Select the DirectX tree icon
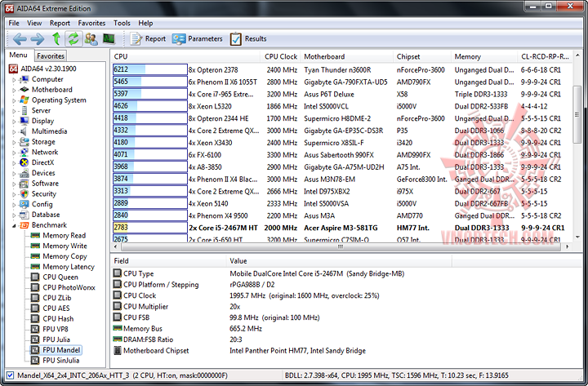588x386 pixels. (x=24, y=162)
